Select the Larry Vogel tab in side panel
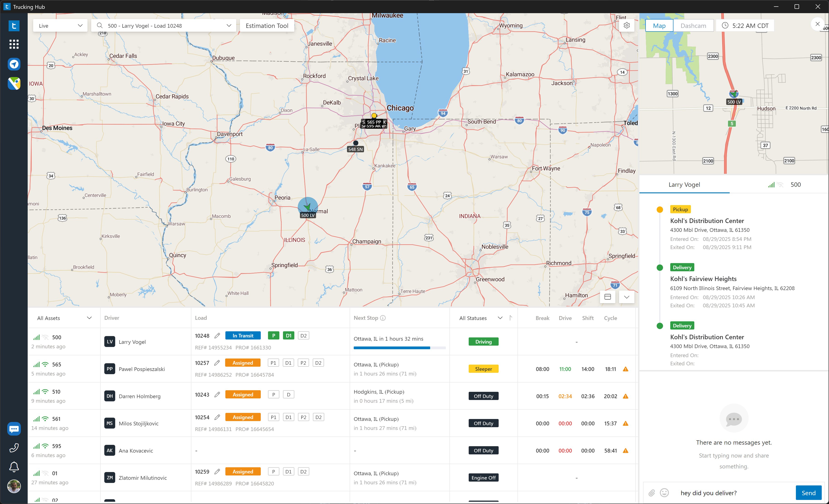 (x=684, y=185)
